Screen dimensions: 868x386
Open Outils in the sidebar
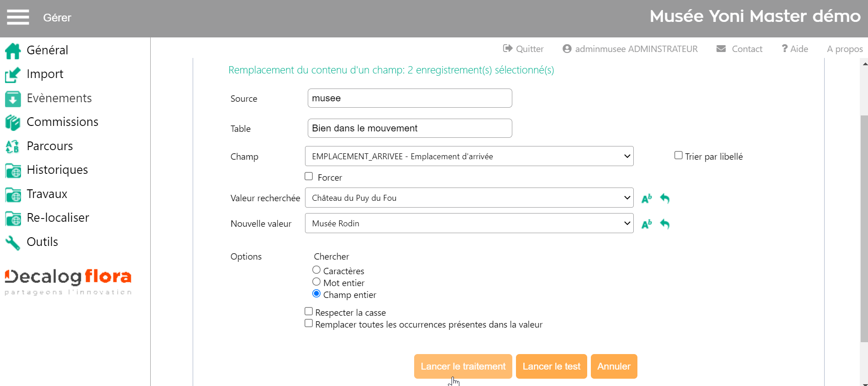pos(42,242)
